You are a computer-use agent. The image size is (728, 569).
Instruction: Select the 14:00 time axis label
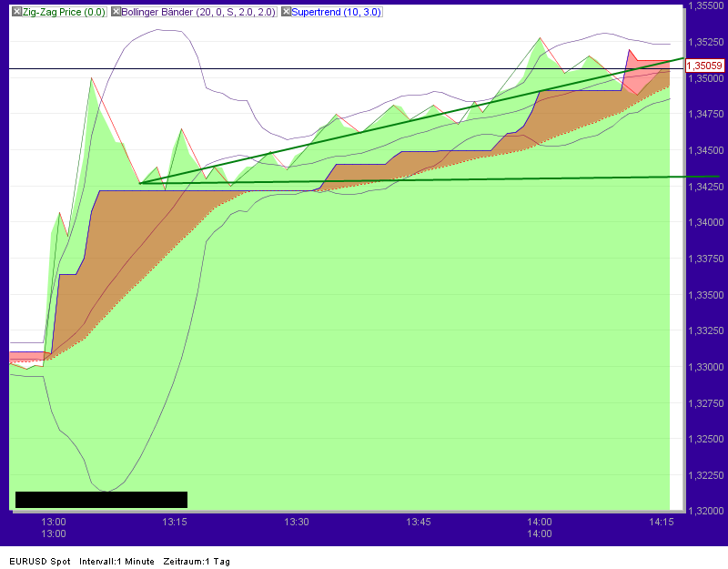click(540, 520)
